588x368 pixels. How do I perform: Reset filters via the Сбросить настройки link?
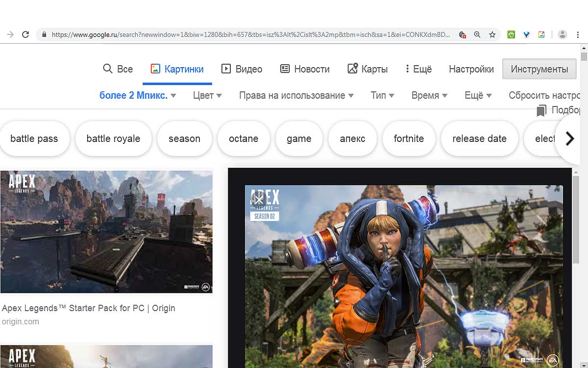(544, 96)
